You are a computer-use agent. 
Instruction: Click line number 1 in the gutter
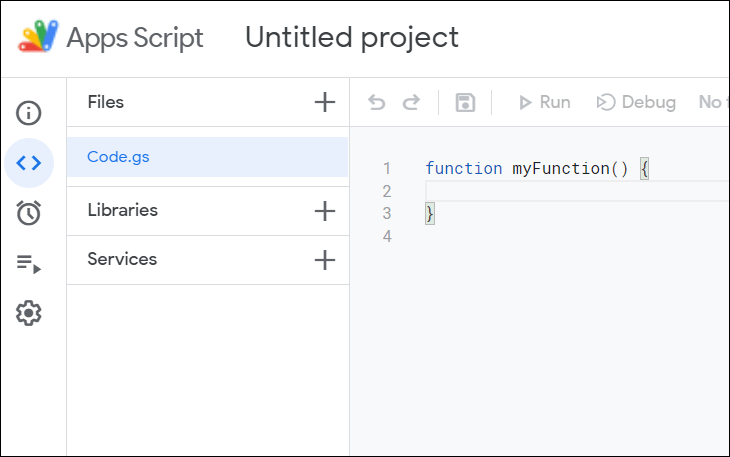pos(386,169)
